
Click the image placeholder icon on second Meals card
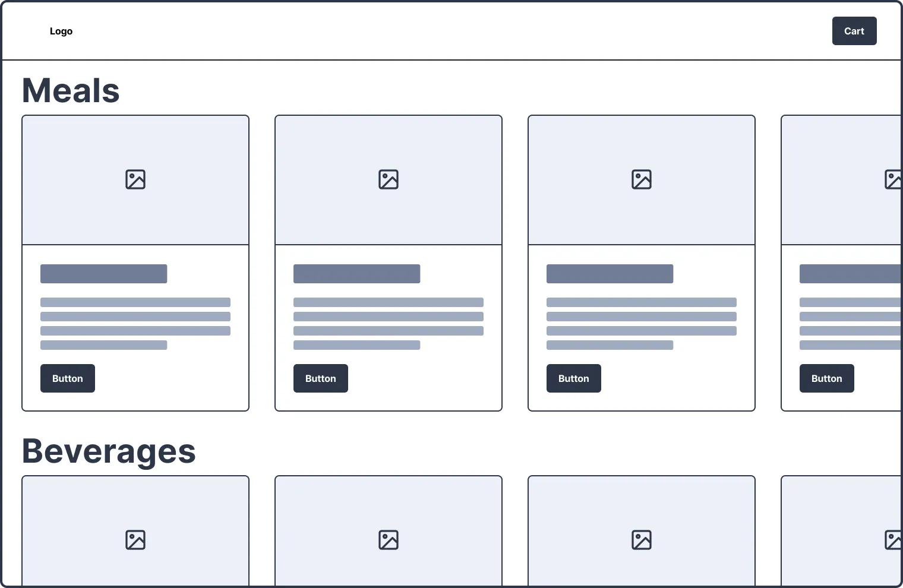pos(388,179)
